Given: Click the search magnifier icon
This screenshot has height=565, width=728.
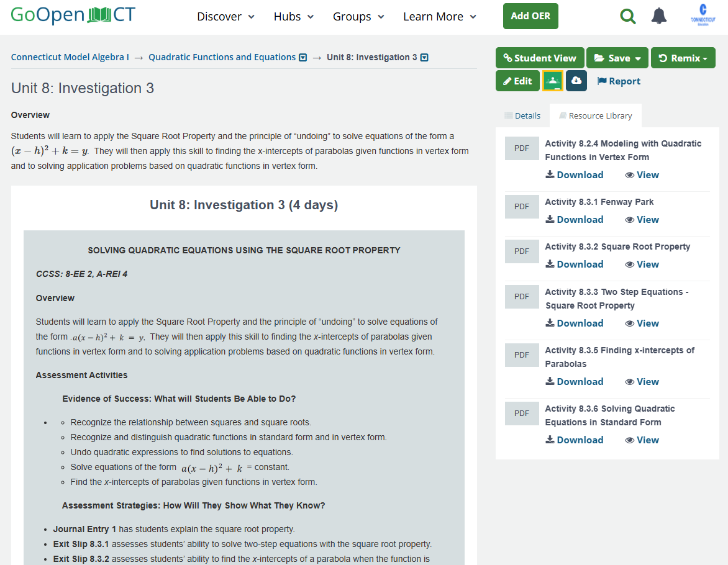Looking at the screenshot, I should 628,17.
